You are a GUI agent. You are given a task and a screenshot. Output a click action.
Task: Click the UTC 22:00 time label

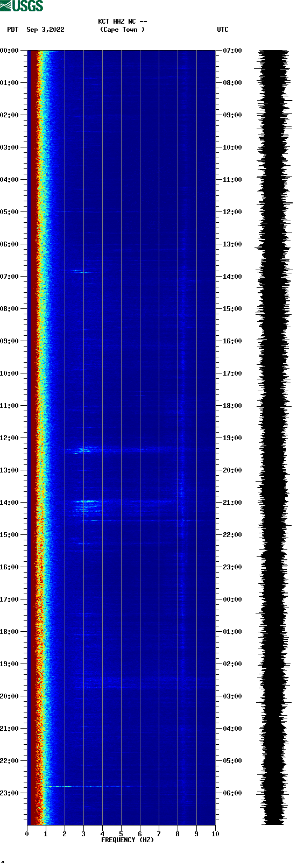[232, 535]
